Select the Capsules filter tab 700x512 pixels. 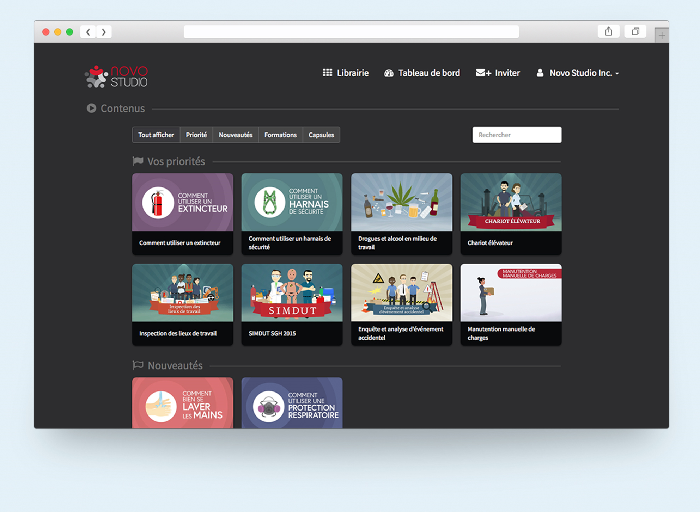[321, 135]
